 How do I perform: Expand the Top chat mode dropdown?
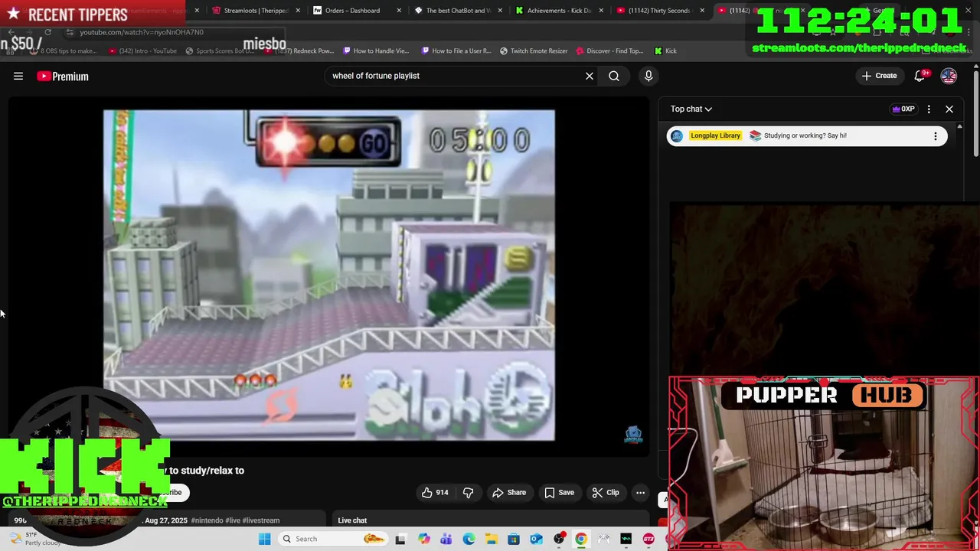click(691, 109)
